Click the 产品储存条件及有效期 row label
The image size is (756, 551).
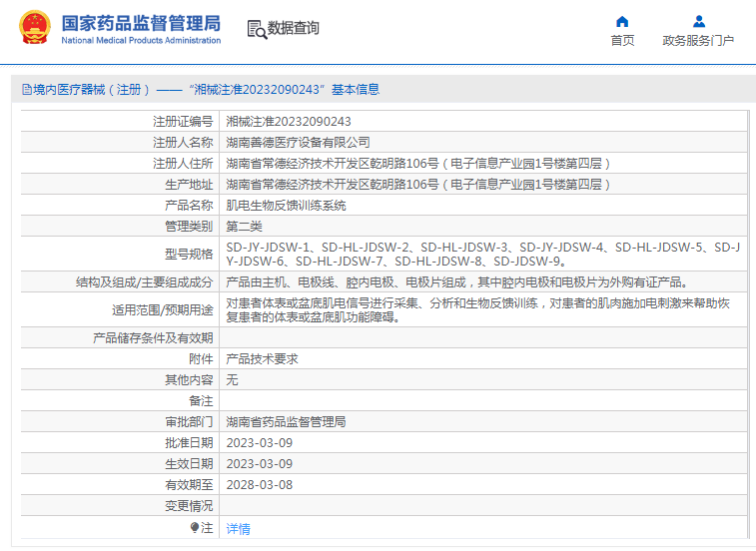(153, 338)
